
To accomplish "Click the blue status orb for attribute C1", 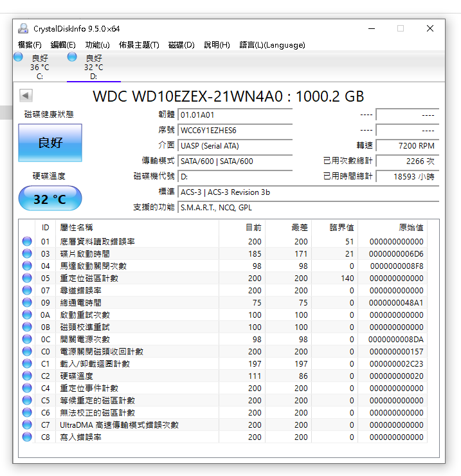I will 27,363.
